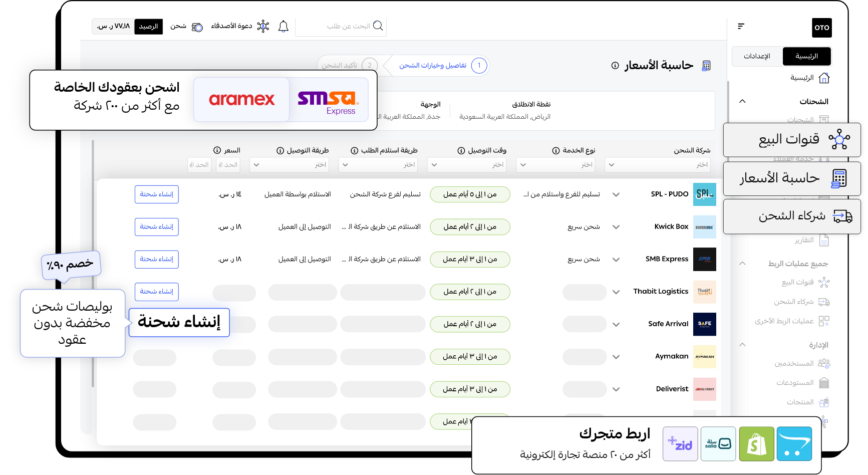Click the Aymakan carrier logo
868x475 pixels.
coord(704,357)
